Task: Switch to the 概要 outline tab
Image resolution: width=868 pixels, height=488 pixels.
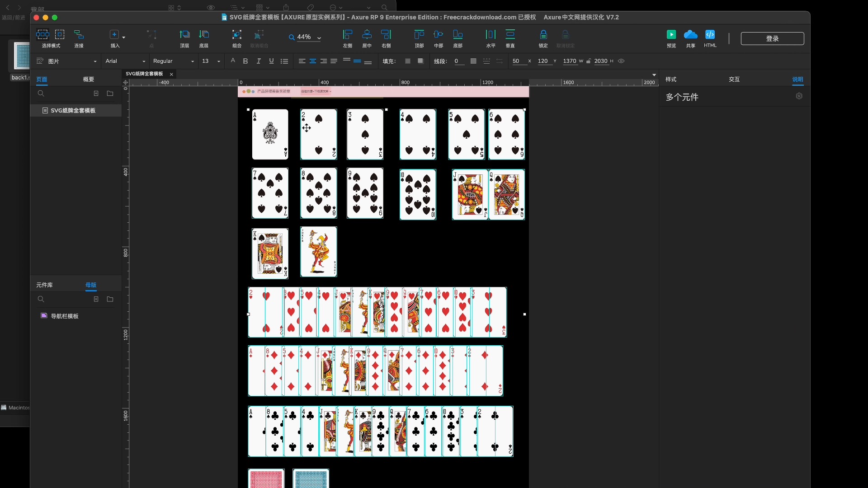Action: tap(88, 80)
